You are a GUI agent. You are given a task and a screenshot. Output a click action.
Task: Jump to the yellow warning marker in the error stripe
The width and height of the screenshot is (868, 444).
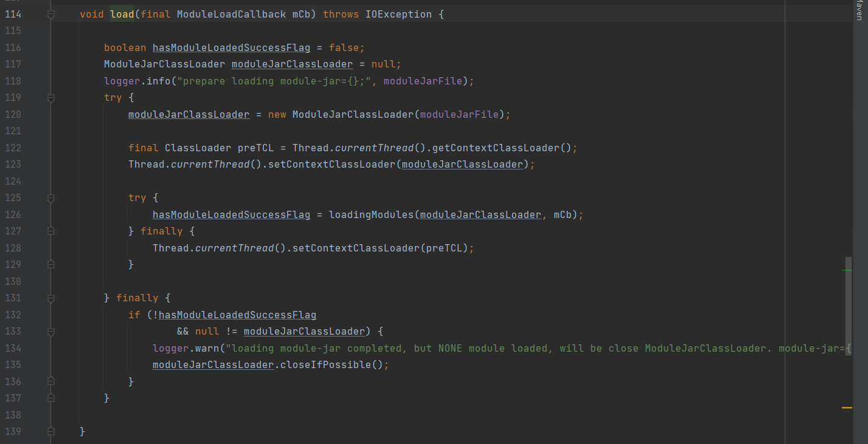[x=847, y=408]
